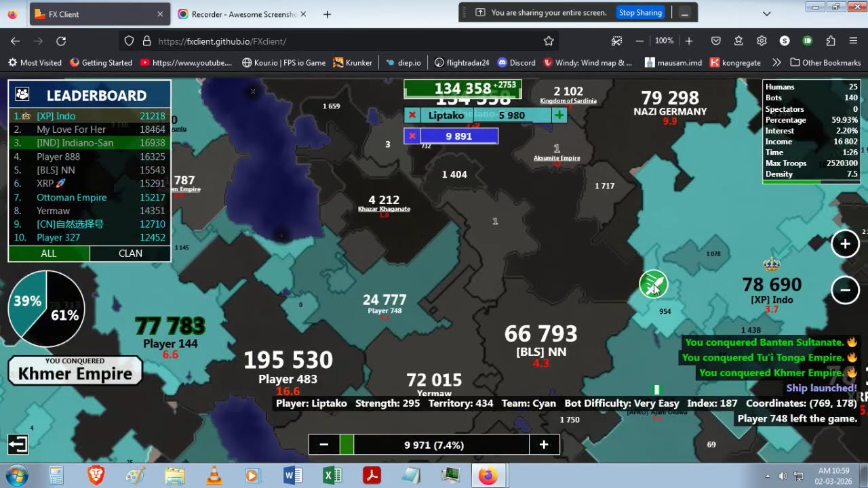The height and width of the screenshot is (488, 868).
Task: List all tabs with the dropdown arrow
Action: click(767, 14)
